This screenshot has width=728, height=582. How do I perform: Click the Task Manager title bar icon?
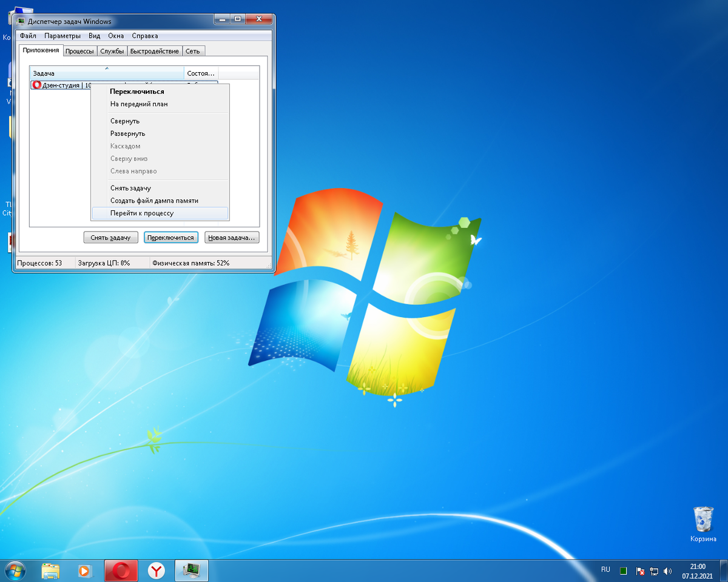(21, 21)
